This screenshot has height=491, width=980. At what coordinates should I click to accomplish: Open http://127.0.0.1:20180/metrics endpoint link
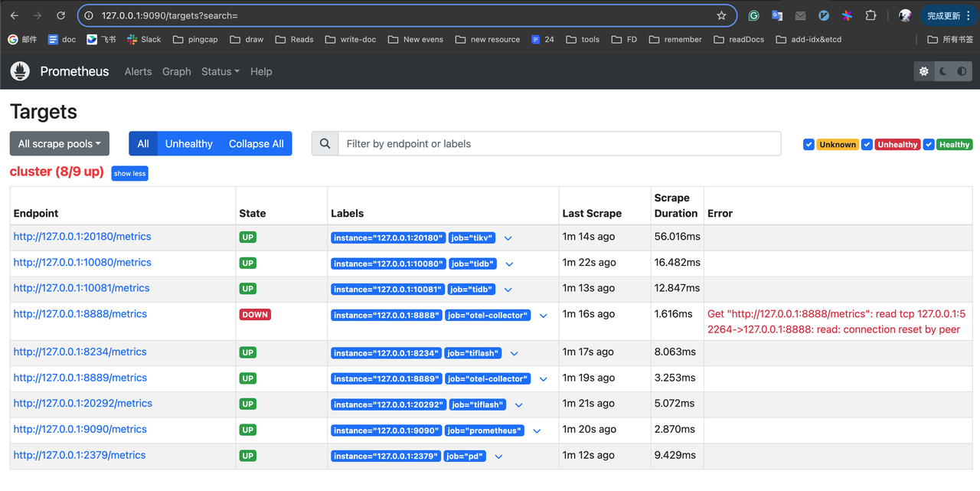tap(82, 237)
